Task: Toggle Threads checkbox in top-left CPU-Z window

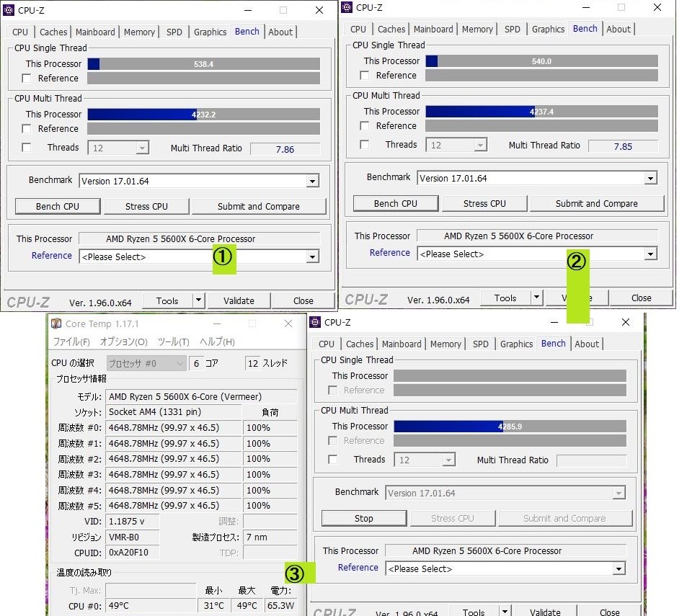Action: click(26, 148)
